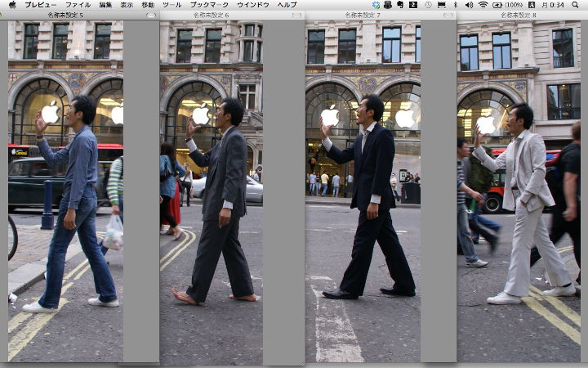This screenshot has height=368, width=588.
Task: Open the Apple menu
Action: pyautogui.click(x=11, y=5)
